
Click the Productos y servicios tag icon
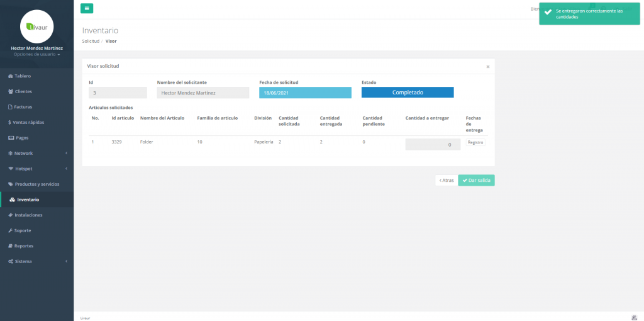coord(10,184)
